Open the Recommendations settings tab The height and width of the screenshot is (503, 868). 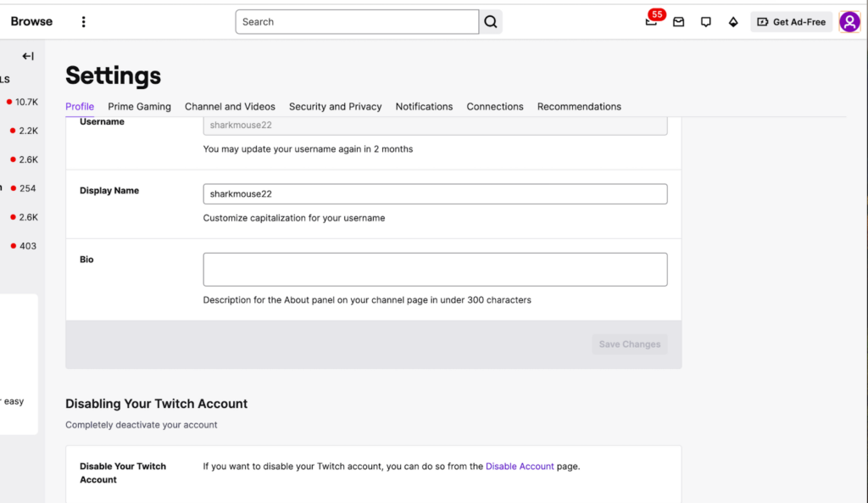coord(579,106)
